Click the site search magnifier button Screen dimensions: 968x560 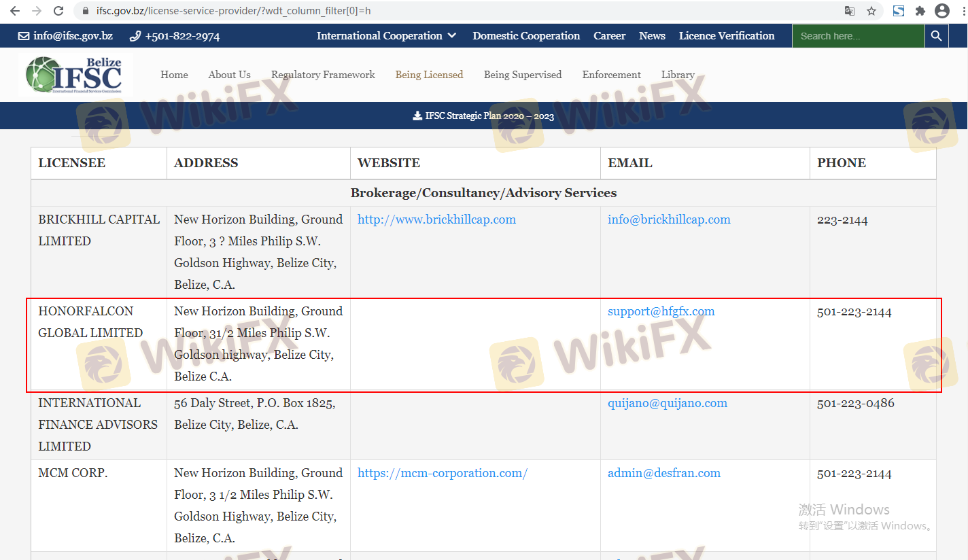tap(936, 36)
